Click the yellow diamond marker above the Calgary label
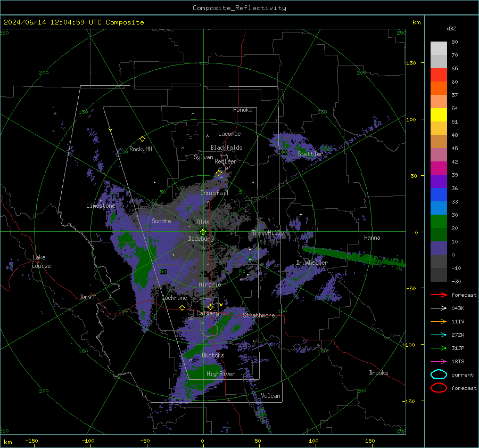 click(x=210, y=307)
